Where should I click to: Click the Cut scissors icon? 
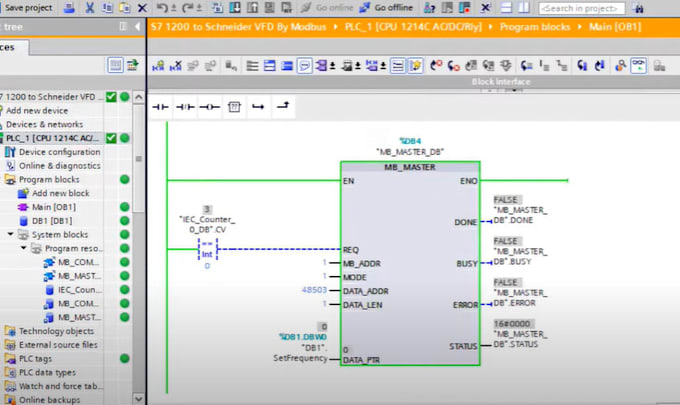[x=90, y=8]
